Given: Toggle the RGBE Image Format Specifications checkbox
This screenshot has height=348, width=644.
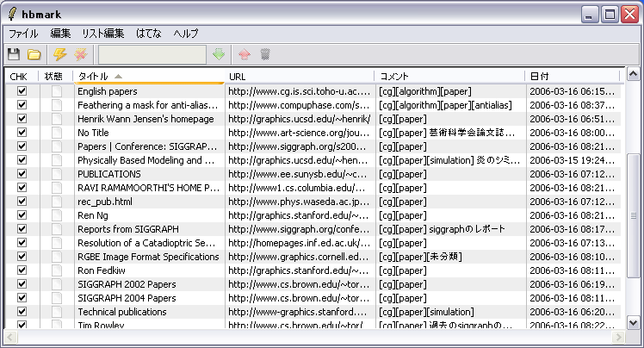Looking at the screenshot, I should pos(22,257).
